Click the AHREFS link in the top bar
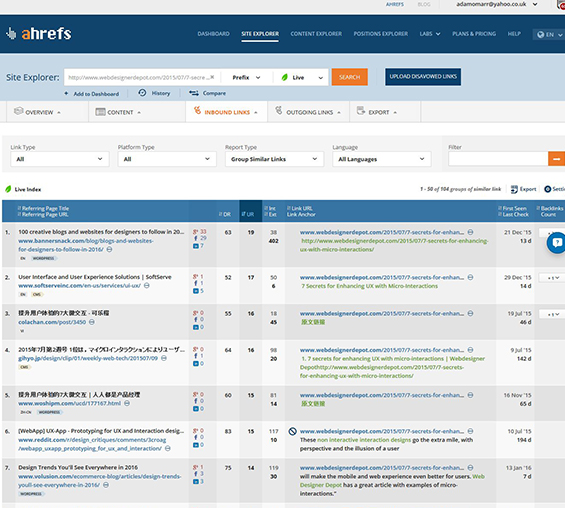565x508 pixels. [395, 4]
